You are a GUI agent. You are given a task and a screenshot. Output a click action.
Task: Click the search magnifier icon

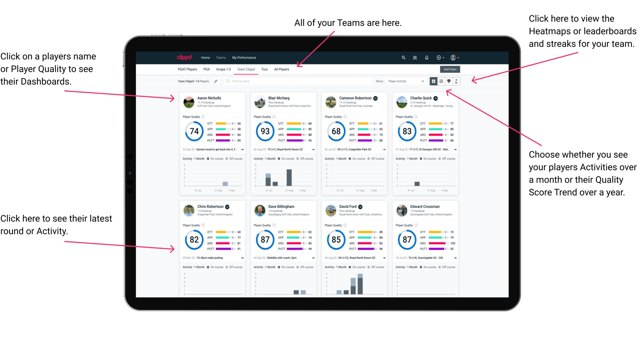403,57
